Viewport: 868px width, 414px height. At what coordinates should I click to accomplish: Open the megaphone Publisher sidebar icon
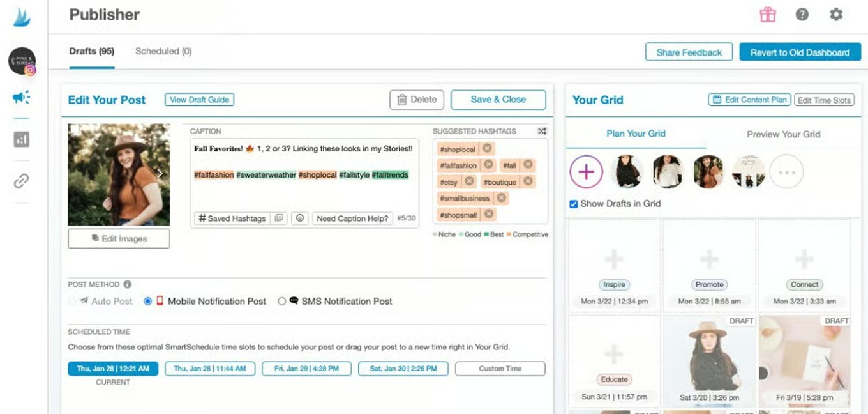point(21,97)
